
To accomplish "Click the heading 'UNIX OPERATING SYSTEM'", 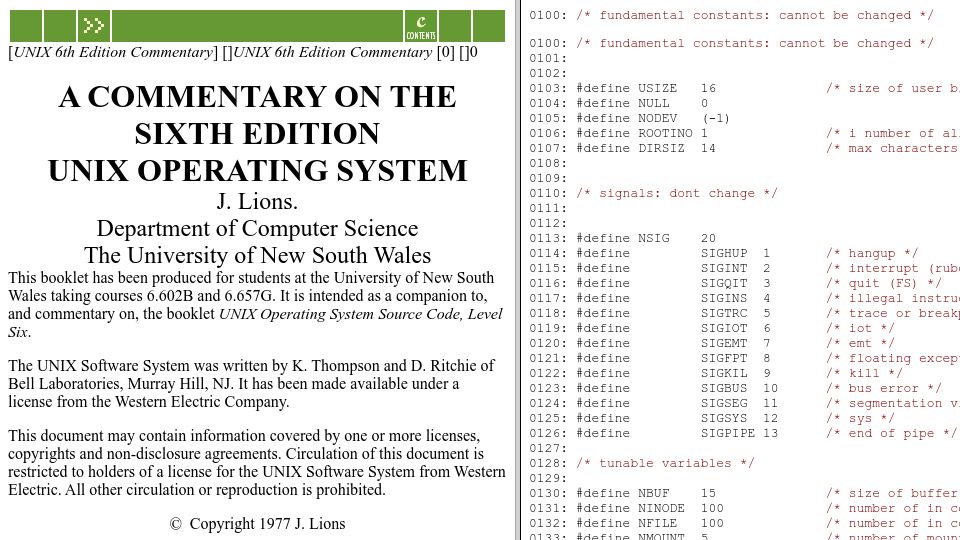I will click(257, 170).
